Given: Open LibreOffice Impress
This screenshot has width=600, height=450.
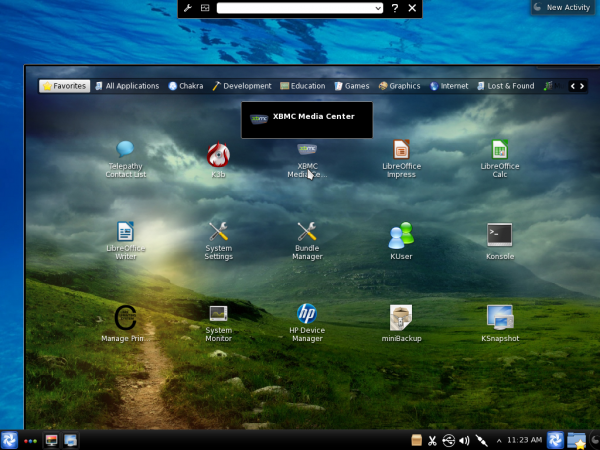Looking at the screenshot, I should point(401,159).
